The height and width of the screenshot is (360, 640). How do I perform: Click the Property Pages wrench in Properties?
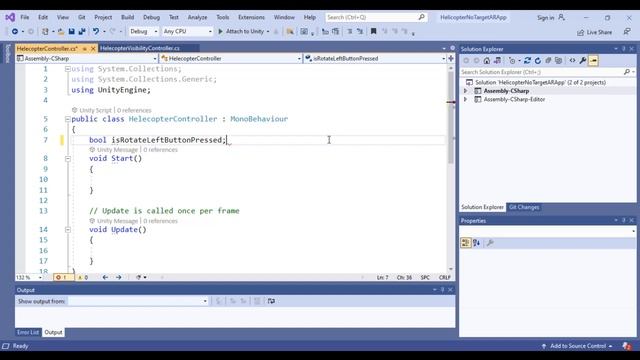[x=490, y=243]
